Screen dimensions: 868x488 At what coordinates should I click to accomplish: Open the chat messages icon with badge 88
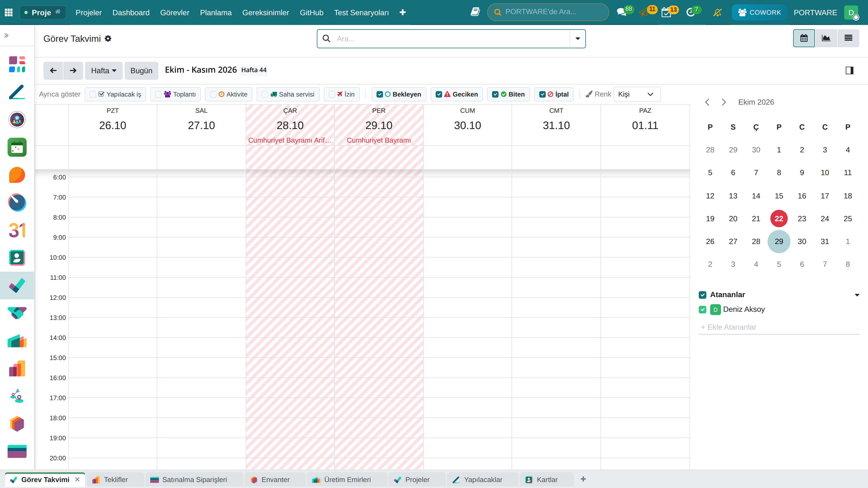pos(622,12)
